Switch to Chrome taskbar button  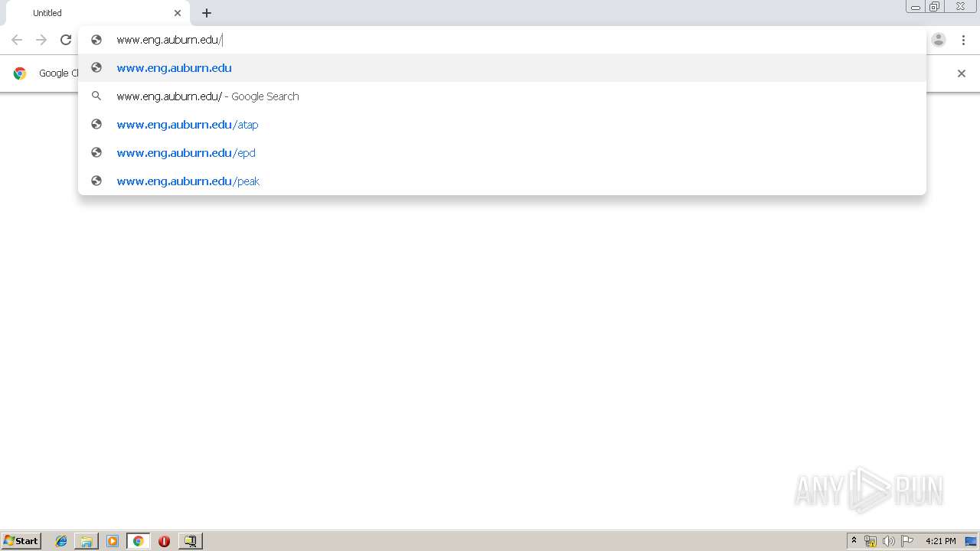pyautogui.click(x=138, y=541)
